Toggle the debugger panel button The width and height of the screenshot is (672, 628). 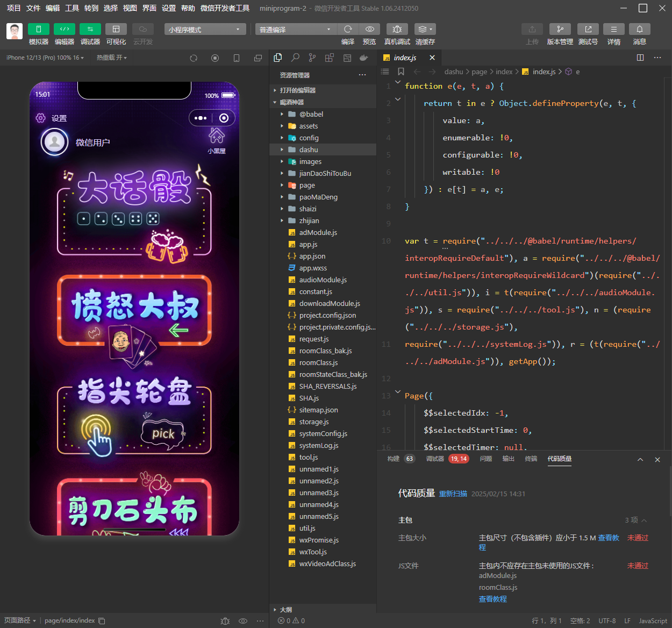(x=90, y=29)
